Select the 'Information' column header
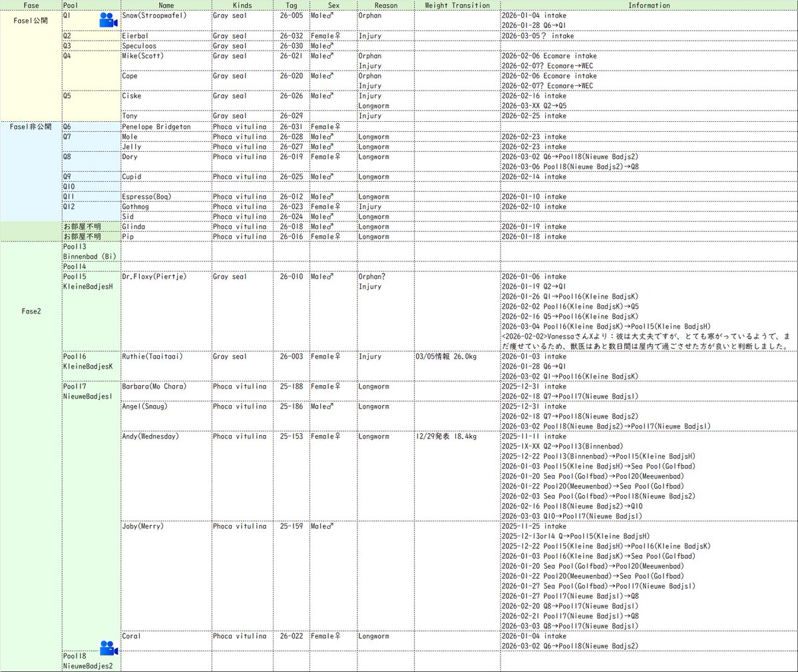Screen dimensions: 798x672 coord(649,5)
